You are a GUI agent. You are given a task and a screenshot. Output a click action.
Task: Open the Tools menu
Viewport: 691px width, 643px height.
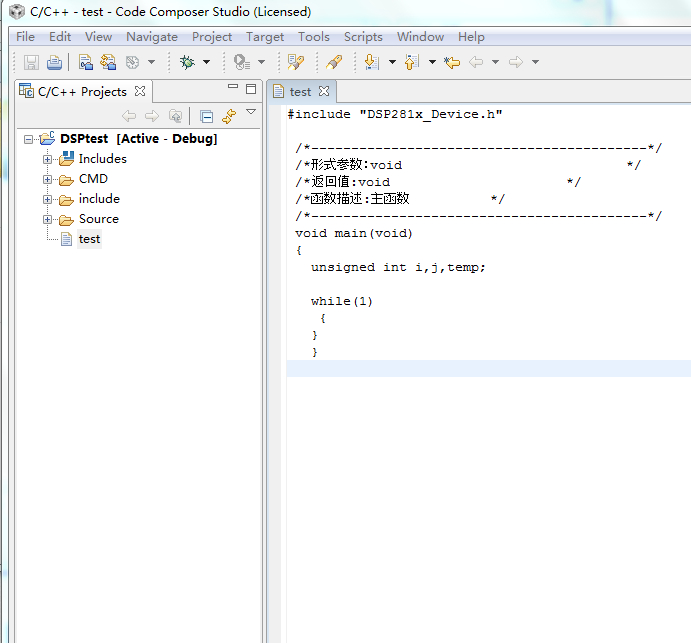pos(314,37)
